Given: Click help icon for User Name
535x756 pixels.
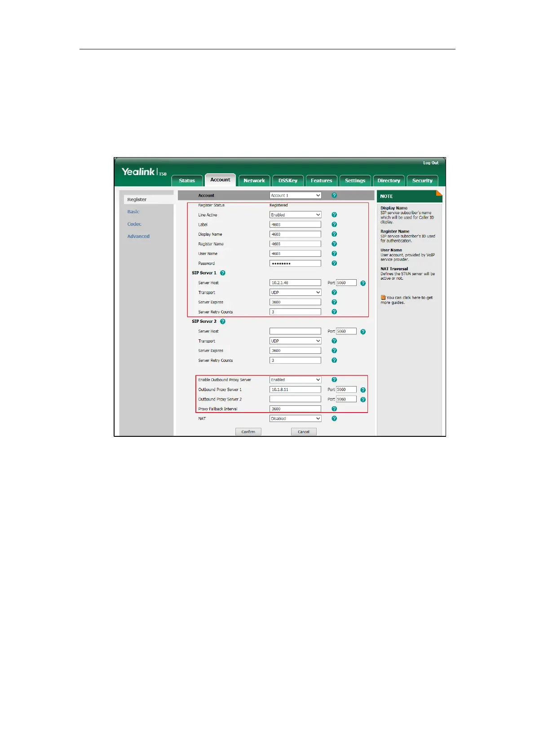Looking at the screenshot, I should pos(334,254).
